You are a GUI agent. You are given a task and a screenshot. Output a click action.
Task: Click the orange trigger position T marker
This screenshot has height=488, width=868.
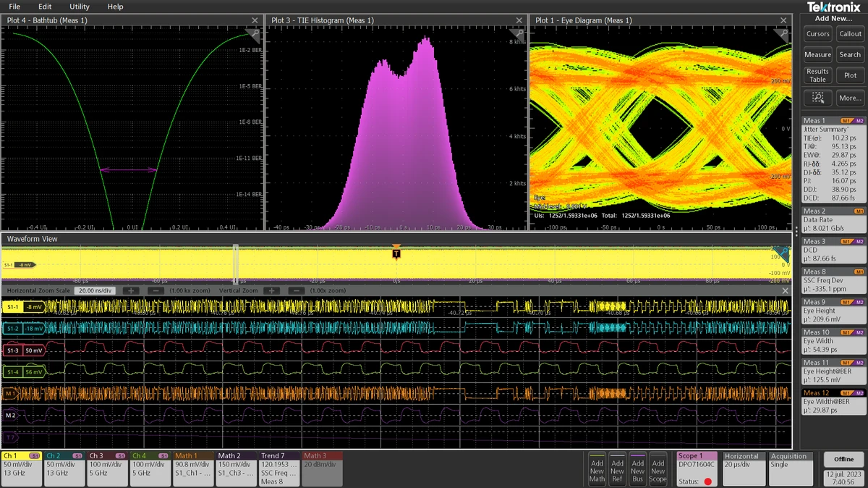(x=396, y=253)
